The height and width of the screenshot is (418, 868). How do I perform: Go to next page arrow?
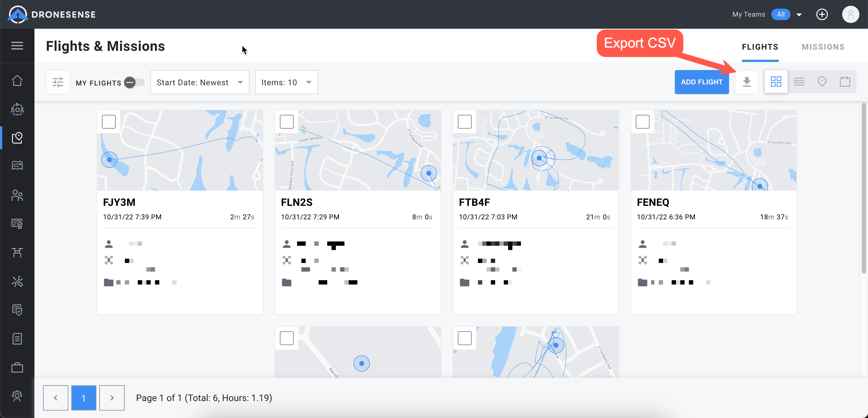click(112, 398)
